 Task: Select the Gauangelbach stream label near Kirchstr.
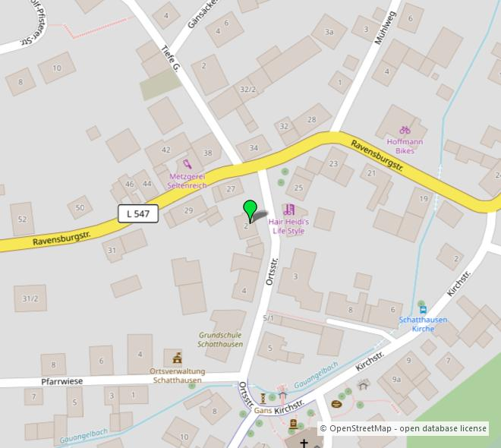click(316, 375)
